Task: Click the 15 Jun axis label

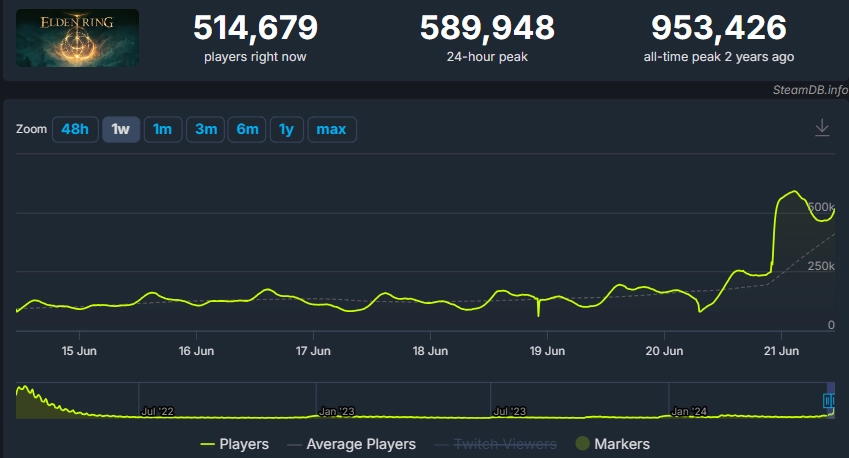Action: pos(79,351)
